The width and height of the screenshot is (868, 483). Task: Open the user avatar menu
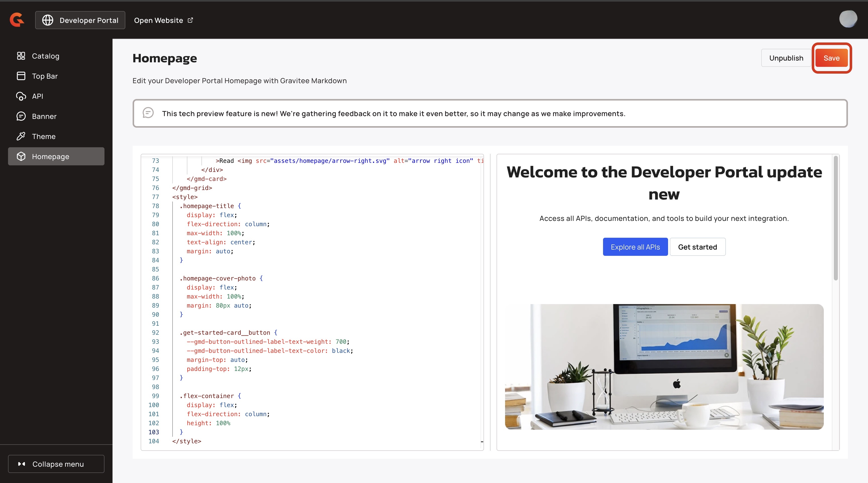pyautogui.click(x=848, y=19)
